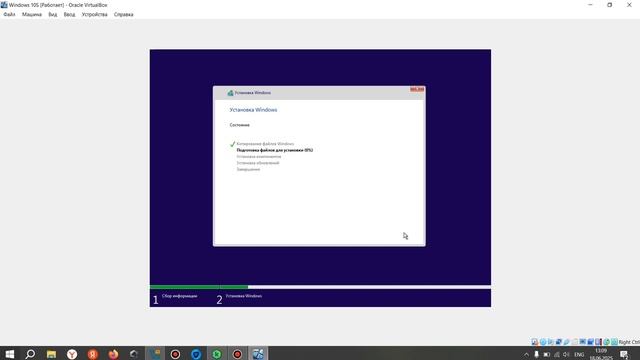The width and height of the screenshot is (640, 360).
Task: Open the Action Center notifications
Action: (624, 354)
